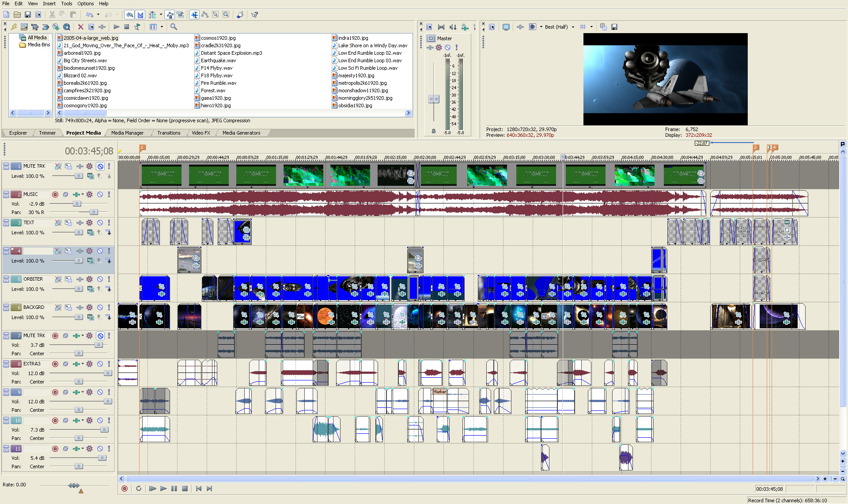Viewport: 848px width, 504px height.
Task: Toggle Automatic Crossfades in toolbar
Action: [x=140, y=15]
